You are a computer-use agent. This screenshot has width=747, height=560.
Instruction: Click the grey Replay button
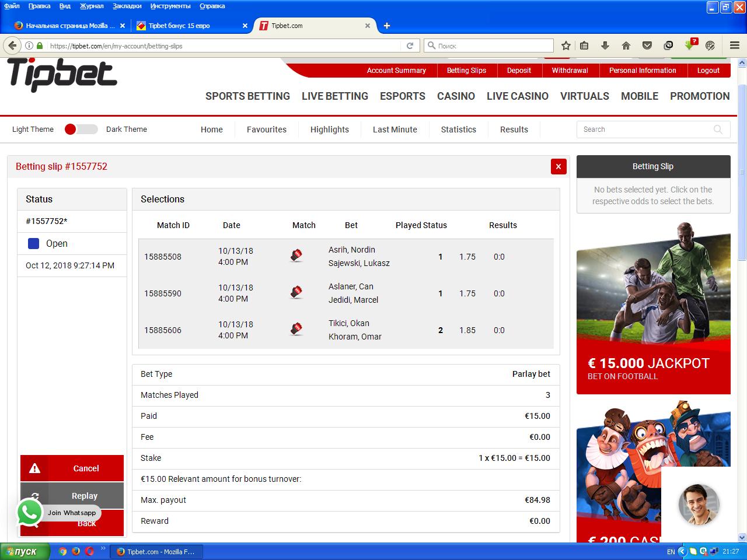click(x=72, y=495)
